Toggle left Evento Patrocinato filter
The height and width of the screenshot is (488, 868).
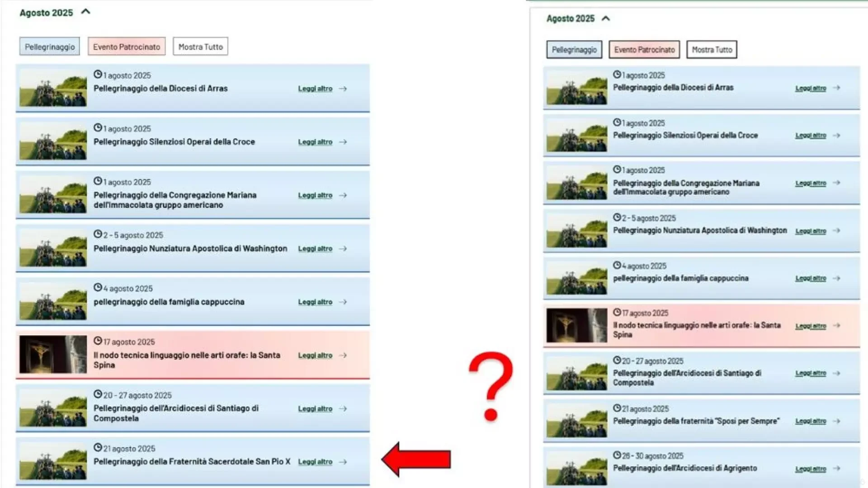[127, 47]
